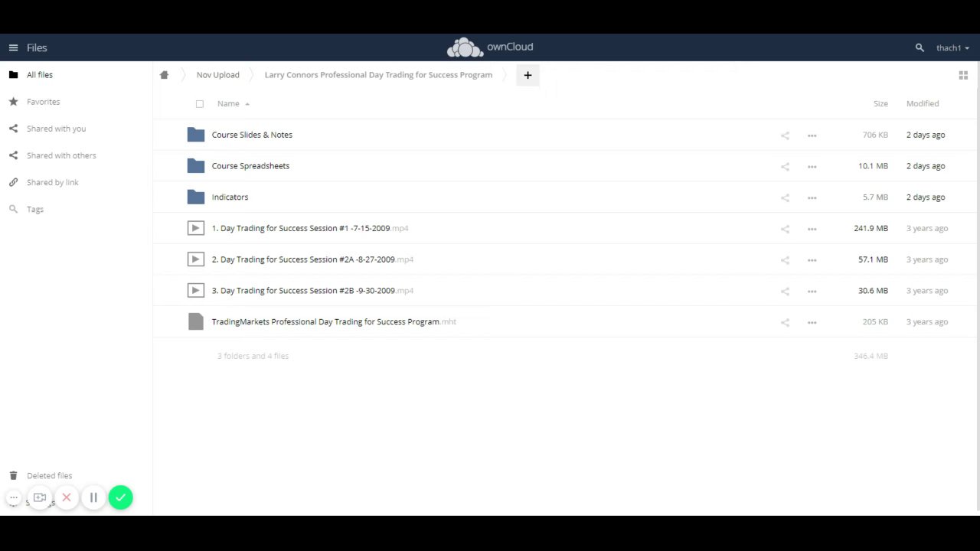Open Session #2A -8-27-2009 video
This screenshot has width=980, height=551.
point(312,259)
